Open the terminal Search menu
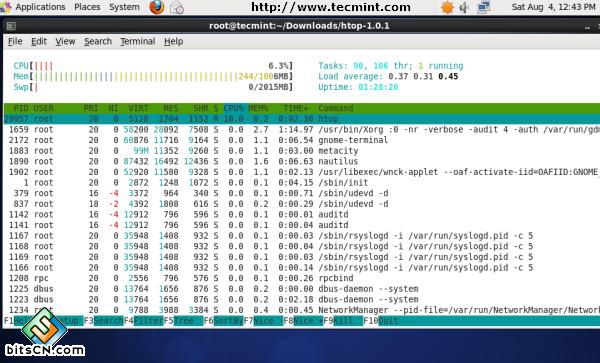 click(x=98, y=41)
